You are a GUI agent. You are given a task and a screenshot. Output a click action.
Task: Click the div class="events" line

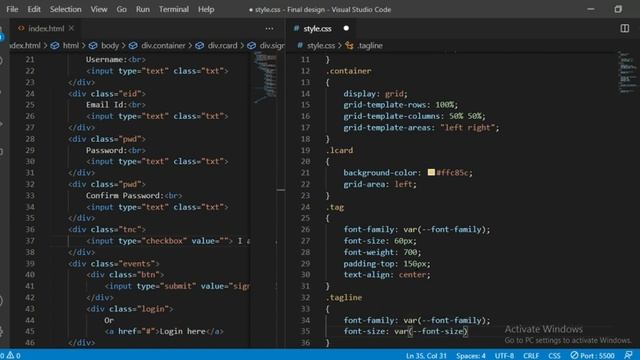(x=114, y=264)
